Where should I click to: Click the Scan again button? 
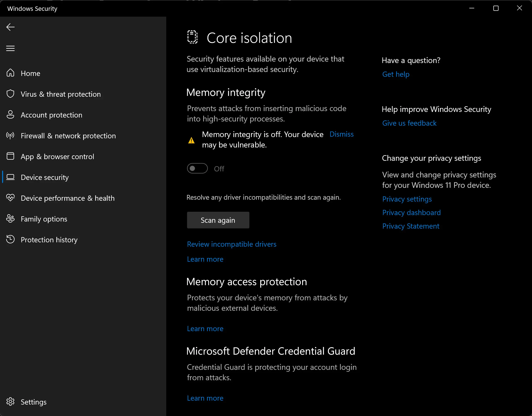coord(218,220)
